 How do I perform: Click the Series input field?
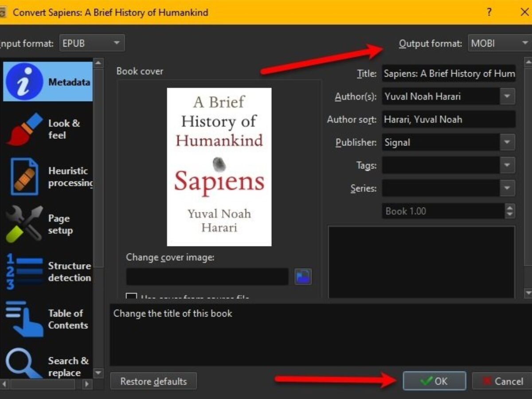[x=441, y=188]
